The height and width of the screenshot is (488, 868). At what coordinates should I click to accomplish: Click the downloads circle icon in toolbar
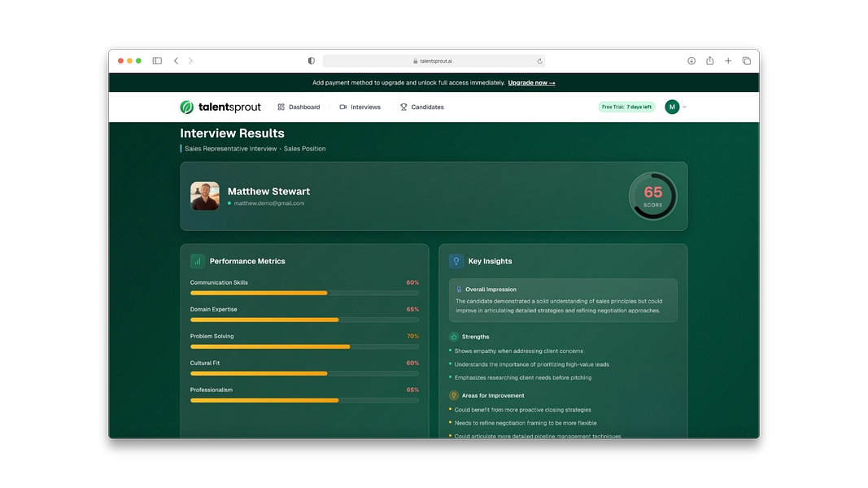point(691,60)
